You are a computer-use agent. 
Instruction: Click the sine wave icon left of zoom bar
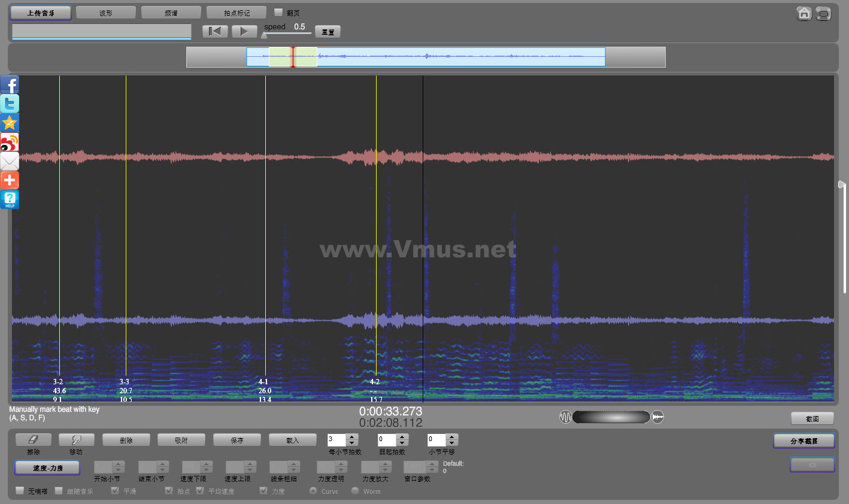point(565,417)
